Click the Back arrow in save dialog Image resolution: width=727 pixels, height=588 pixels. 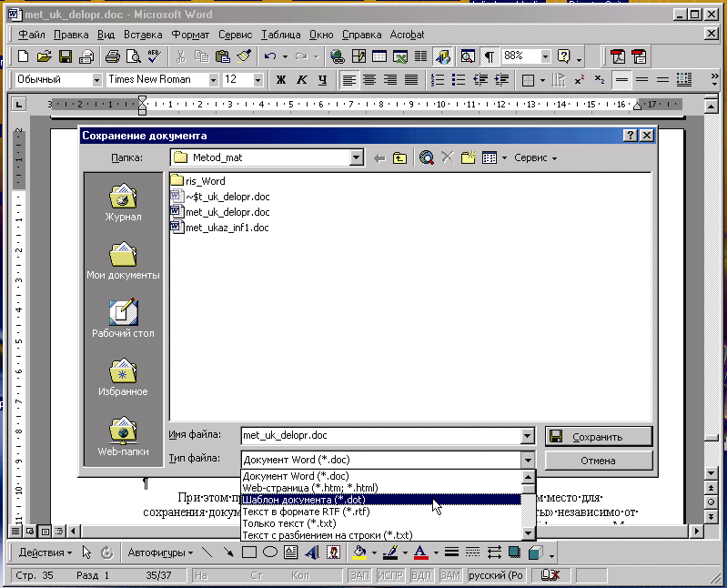click(x=379, y=158)
